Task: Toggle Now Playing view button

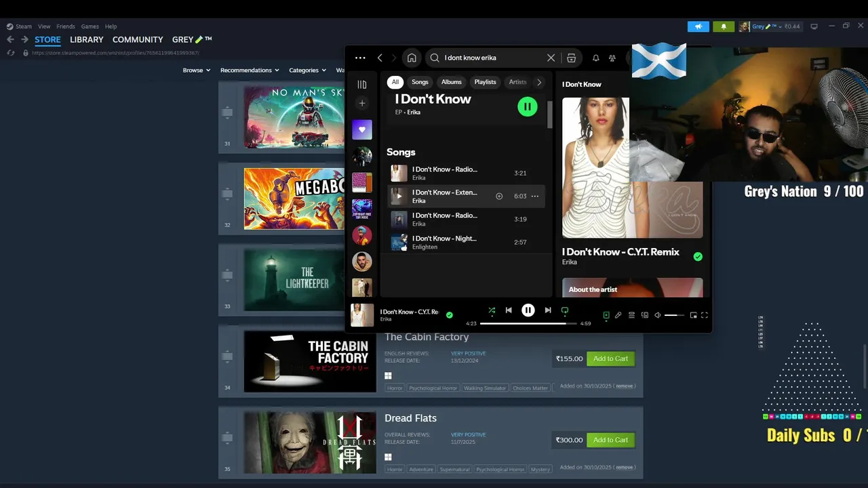Action: 606,315
